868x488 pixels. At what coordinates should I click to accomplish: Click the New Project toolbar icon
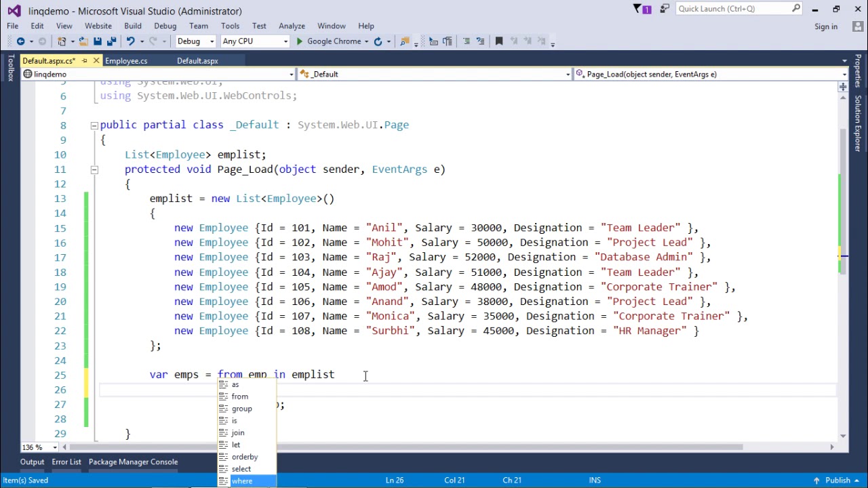click(62, 41)
